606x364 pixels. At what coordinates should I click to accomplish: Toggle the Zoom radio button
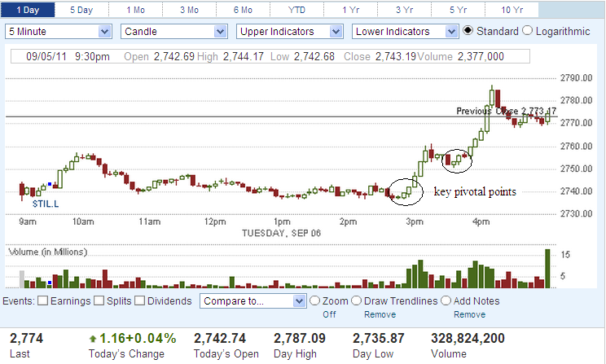point(314,300)
